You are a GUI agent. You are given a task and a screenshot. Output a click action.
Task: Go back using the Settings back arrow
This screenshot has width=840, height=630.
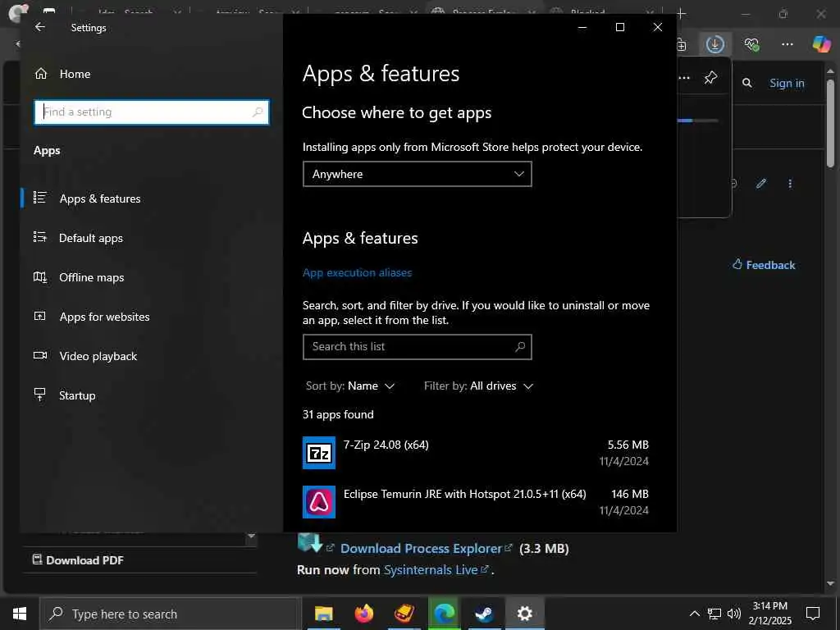pyautogui.click(x=39, y=27)
